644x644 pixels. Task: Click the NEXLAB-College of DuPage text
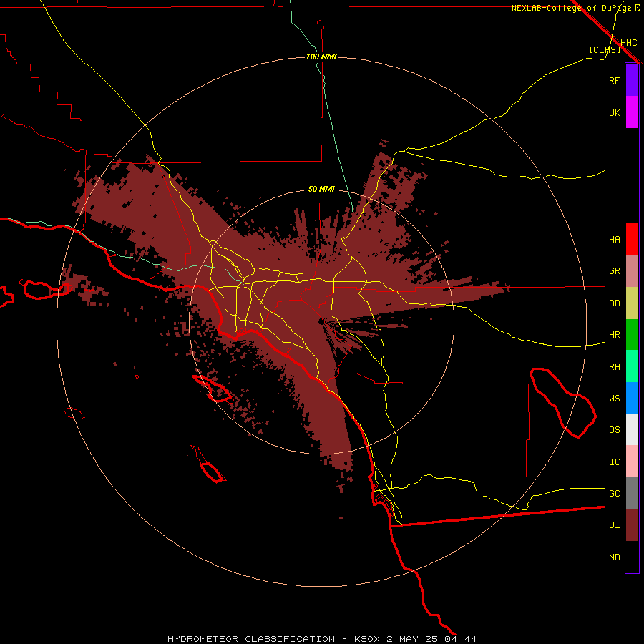[571, 8]
